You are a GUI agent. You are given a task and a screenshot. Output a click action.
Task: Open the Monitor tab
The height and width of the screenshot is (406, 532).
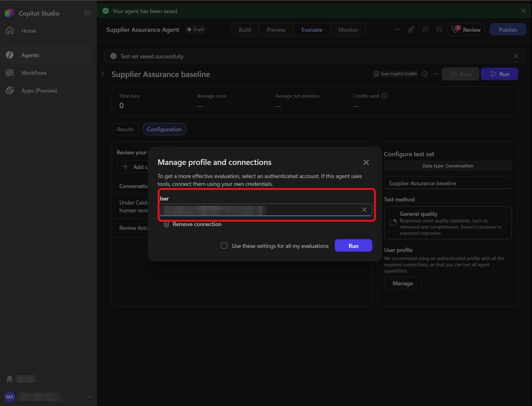[x=348, y=30]
